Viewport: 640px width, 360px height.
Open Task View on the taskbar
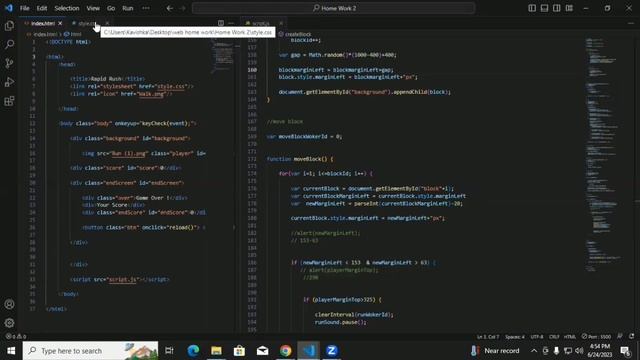click(169, 351)
